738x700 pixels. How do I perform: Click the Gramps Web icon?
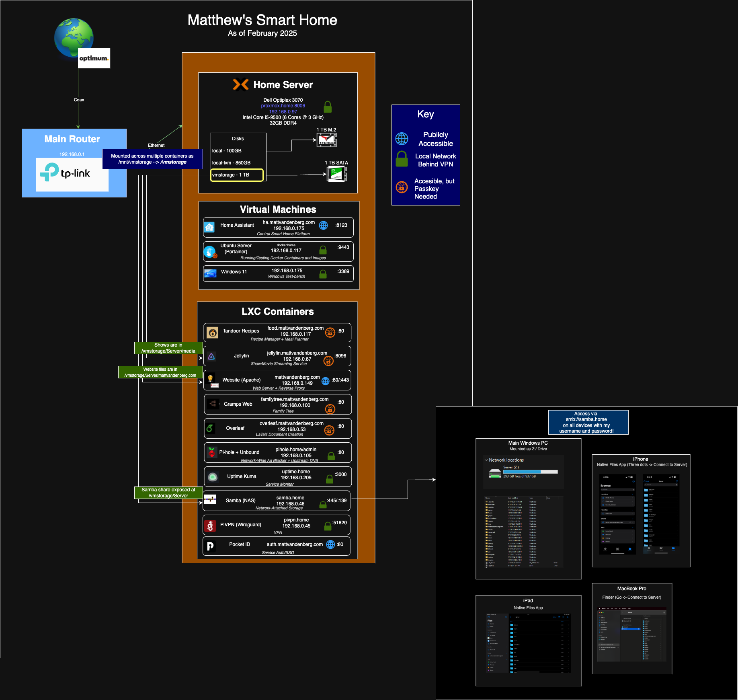(x=213, y=403)
